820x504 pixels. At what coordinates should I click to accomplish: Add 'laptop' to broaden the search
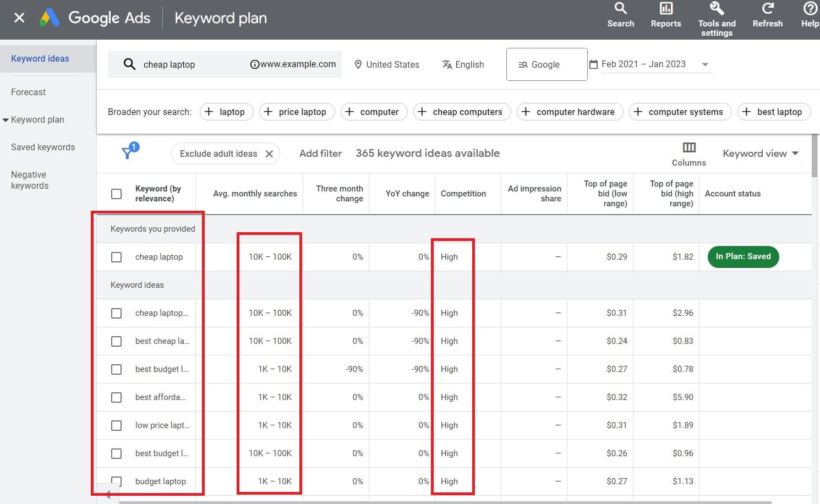[x=226, y=112]
